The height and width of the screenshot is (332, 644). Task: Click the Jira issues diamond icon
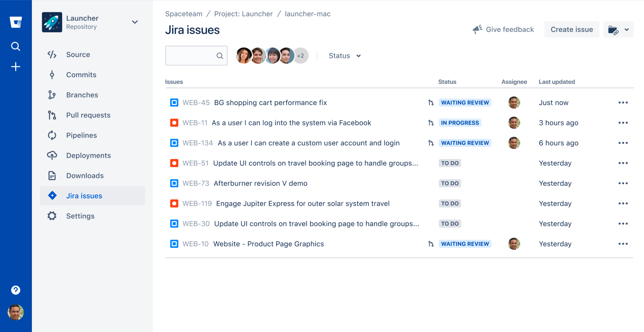(52, 195)
